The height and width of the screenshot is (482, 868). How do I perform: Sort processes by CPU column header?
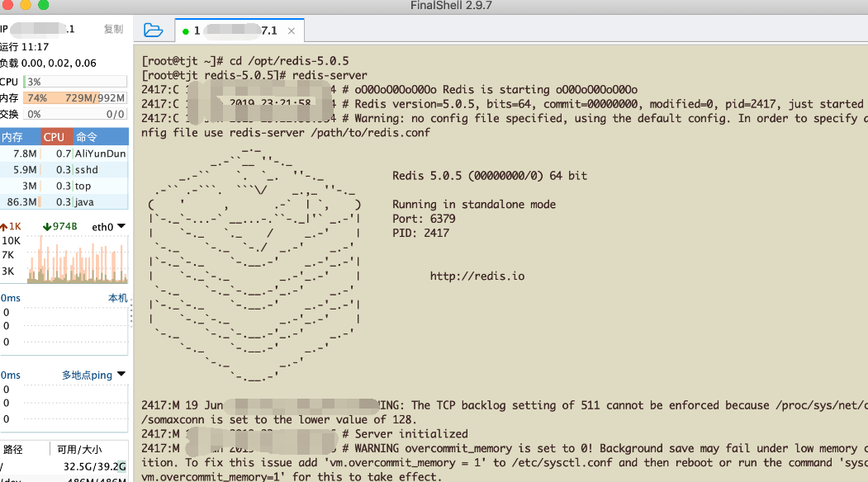(x=55, y=137)
